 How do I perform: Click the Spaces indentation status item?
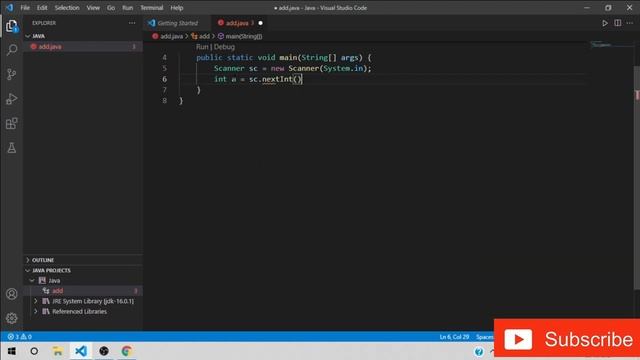pos(485,337)
